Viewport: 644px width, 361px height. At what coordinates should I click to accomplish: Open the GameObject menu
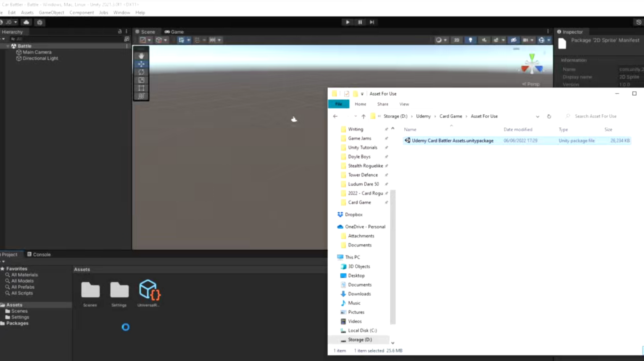(x=52, y=13)
